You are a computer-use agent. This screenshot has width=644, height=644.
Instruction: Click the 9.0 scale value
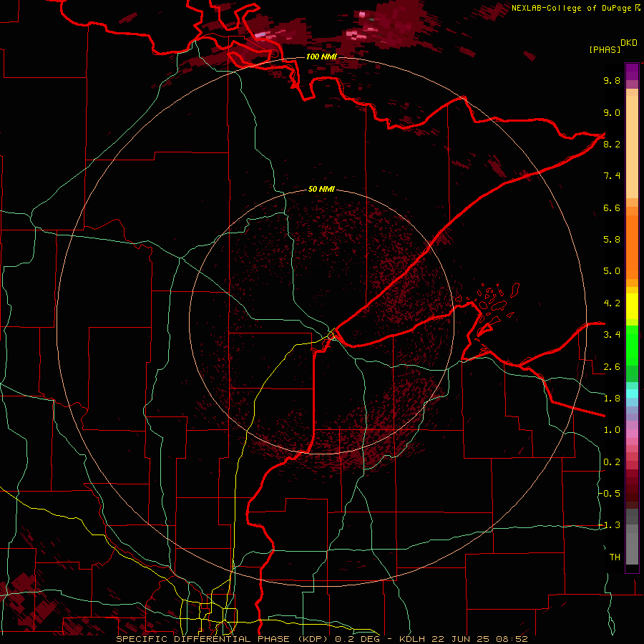coord(612,112)
